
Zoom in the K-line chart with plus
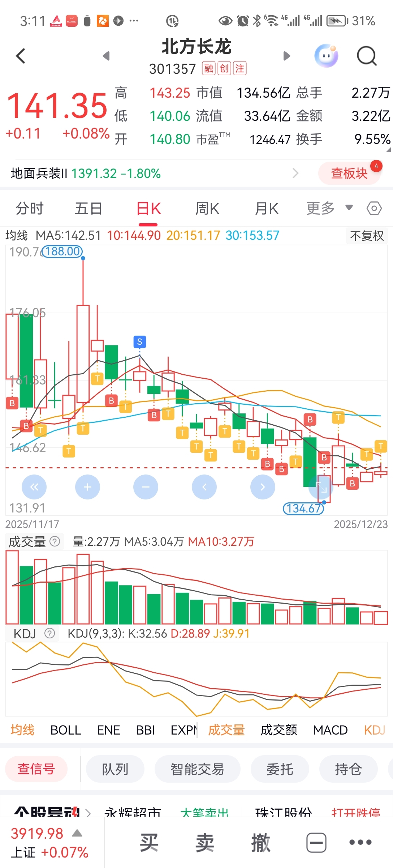87,487
